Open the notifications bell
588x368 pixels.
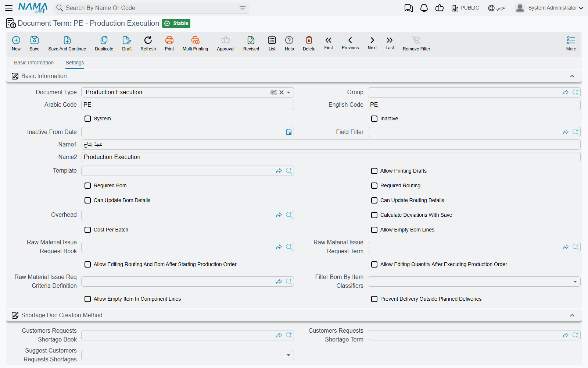[x=424, y=8]
